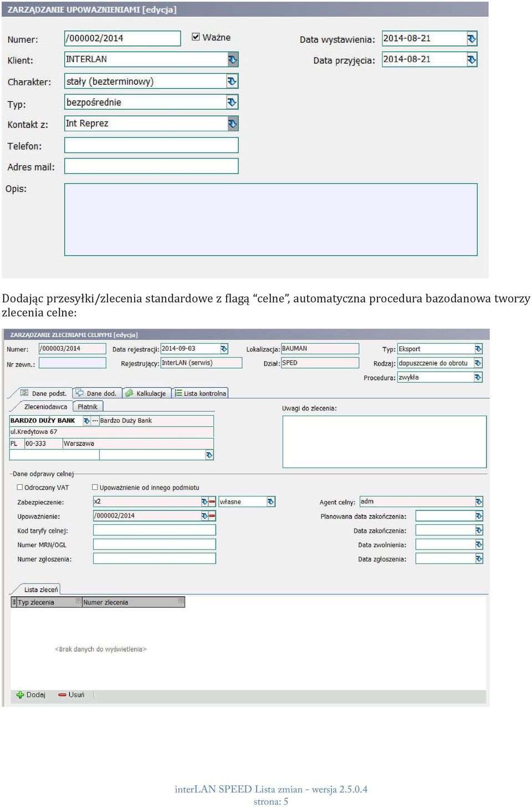532x808 pixels.
Task: Click the PL country code field
Action: tap(17, 444)
